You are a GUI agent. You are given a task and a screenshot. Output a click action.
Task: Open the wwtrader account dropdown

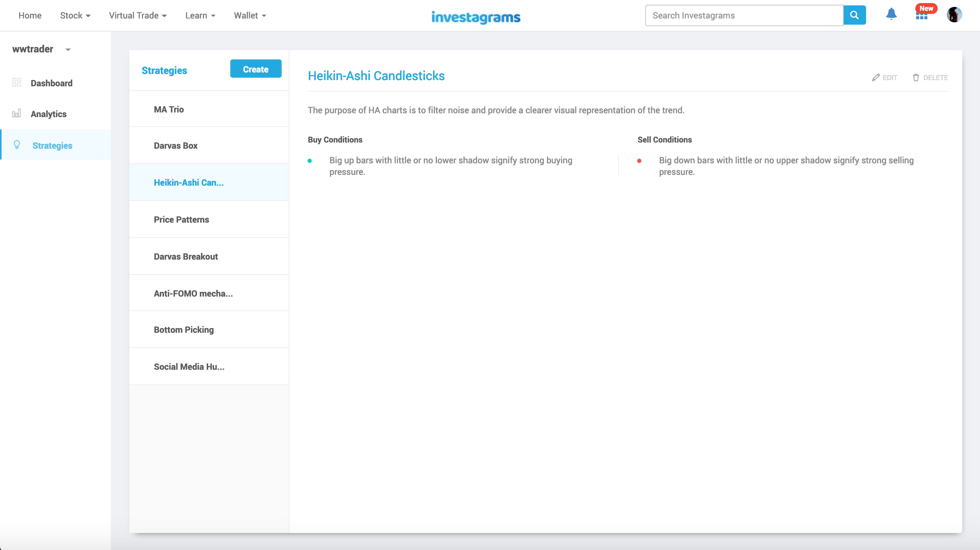(42, 49)
